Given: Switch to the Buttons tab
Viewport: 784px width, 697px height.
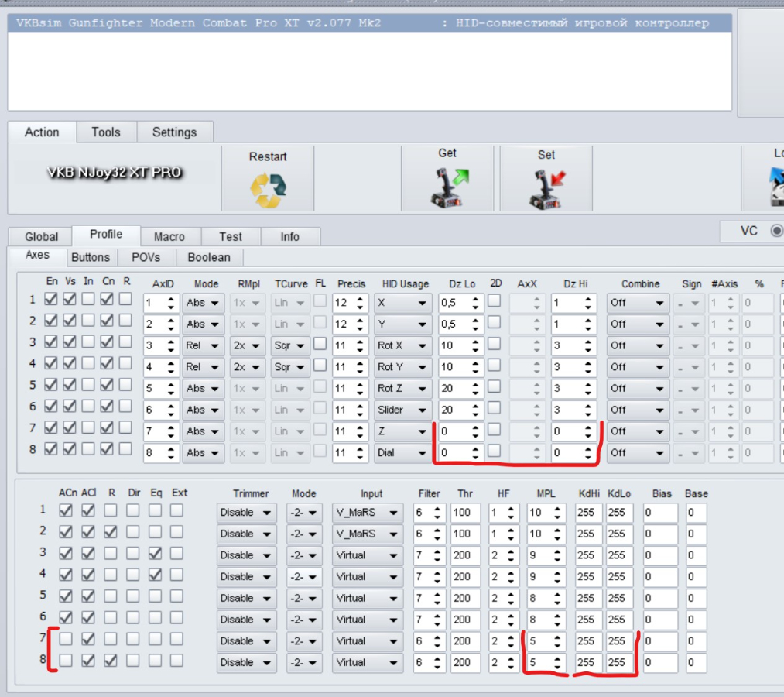Looking at the screenshot, I should 91,257.
